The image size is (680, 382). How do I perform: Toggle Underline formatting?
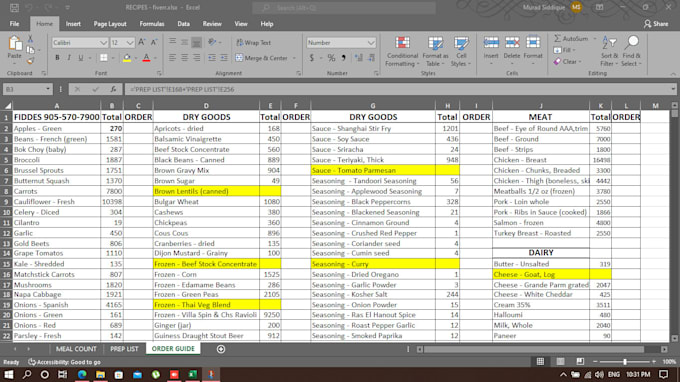click(81, 58)
